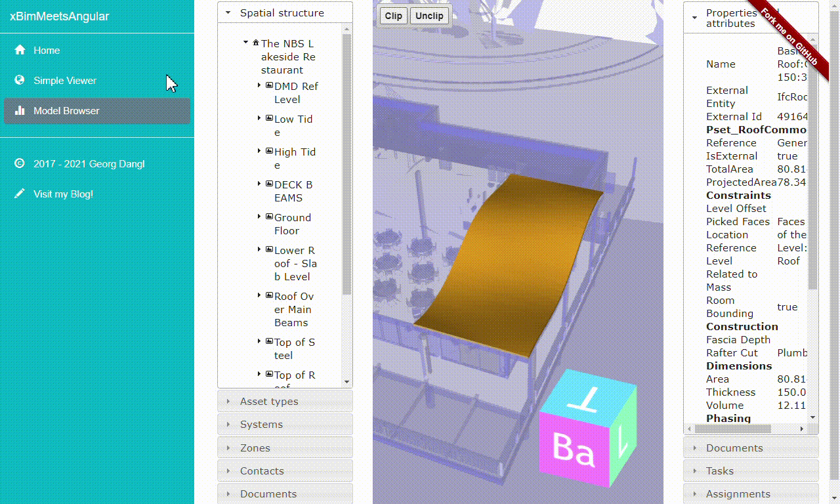Click the Home house icon
This screenshot has height=504, width=840.
pyautogui.click(x=20, y=51)
